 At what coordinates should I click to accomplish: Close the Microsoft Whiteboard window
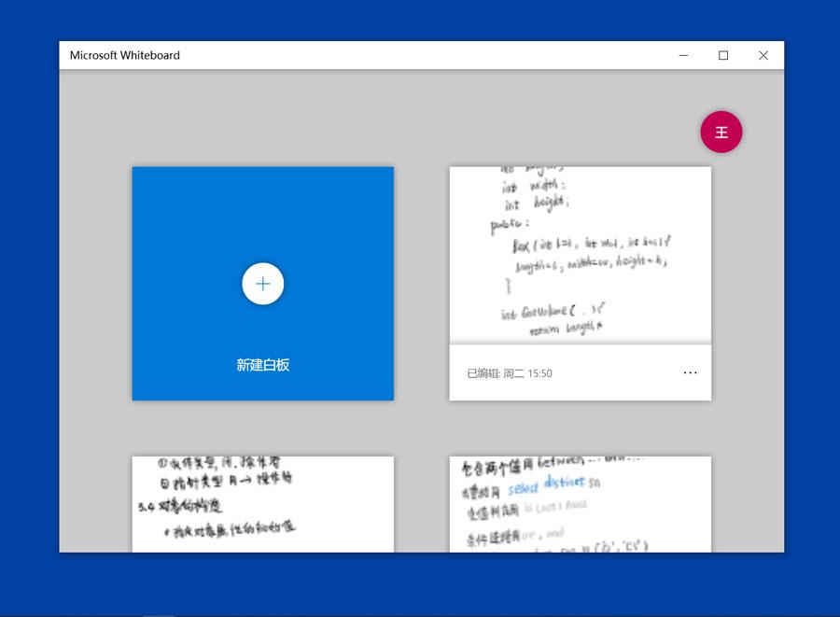click(763, 55)
